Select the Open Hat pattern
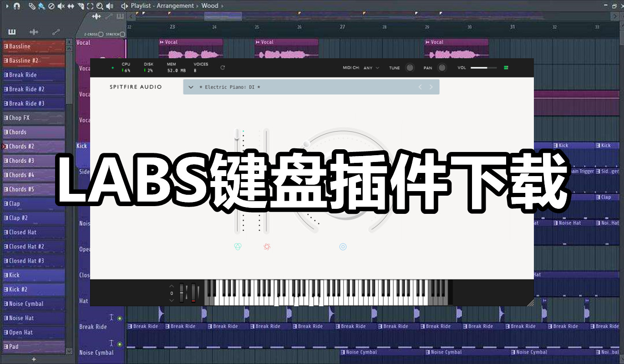This screenshot has width=624, height=364. 34,332
